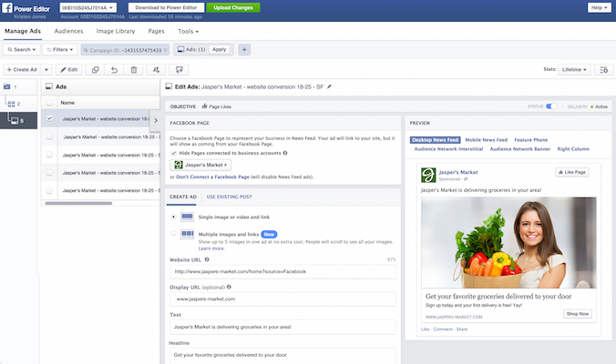Go to the Pages tab
The width and height of the screenshot is (616, 364).
[156, 31]
